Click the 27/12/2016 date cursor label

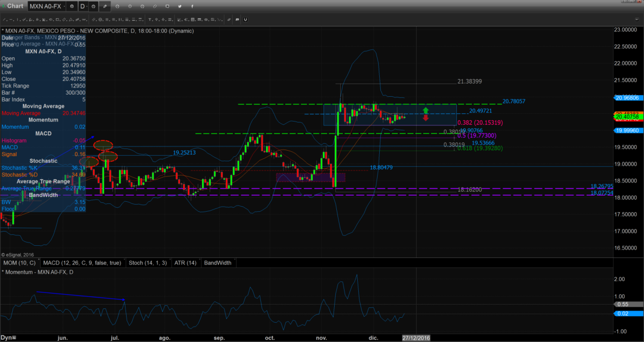(416, 338)
